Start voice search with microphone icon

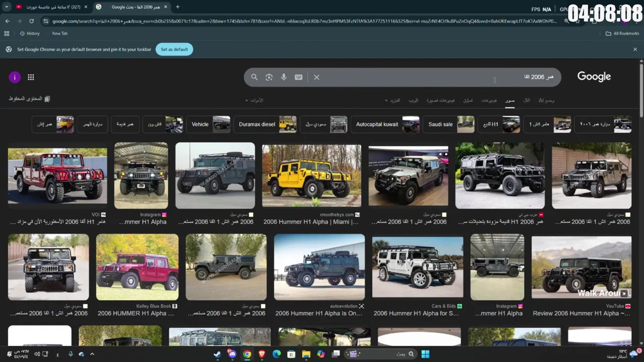tap(284, 77)
